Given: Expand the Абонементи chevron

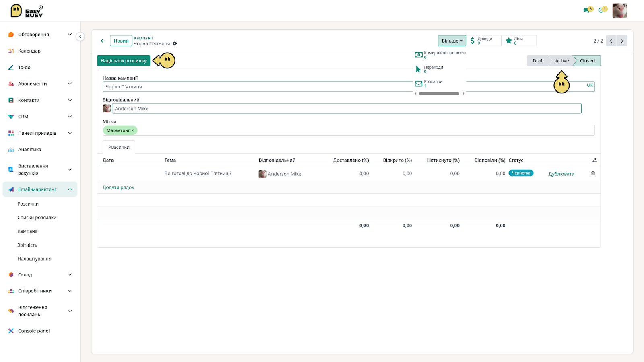Looking at the screenshot, I should tap(70, 84).
